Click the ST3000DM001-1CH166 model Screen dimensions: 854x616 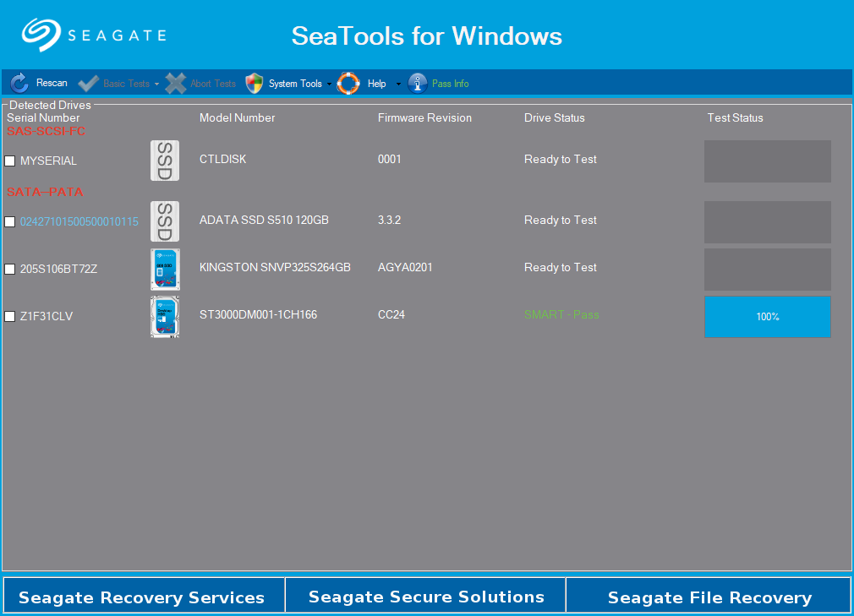pyautogui.click(x=258, y=314)
